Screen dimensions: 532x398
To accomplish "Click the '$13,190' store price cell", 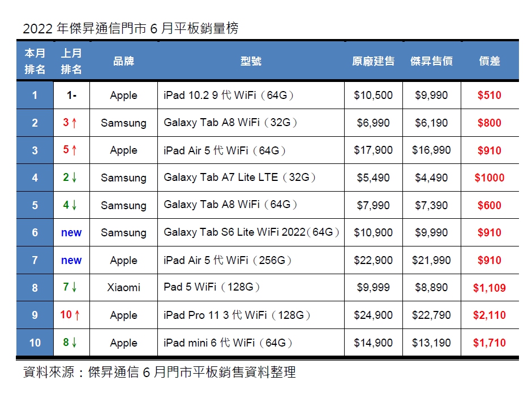I will [x=431, y=343].
